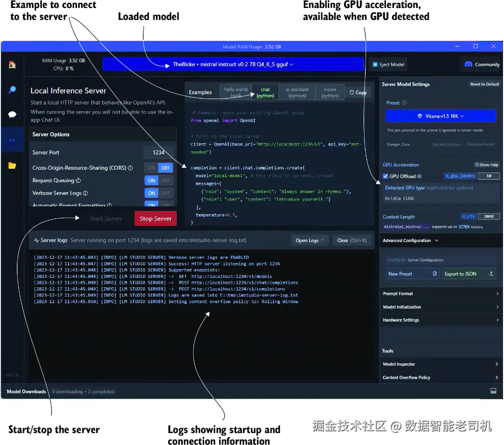The image size is (504, 445).
Task: Click the Model Downloads status bar label
Action: click(26, 391)
